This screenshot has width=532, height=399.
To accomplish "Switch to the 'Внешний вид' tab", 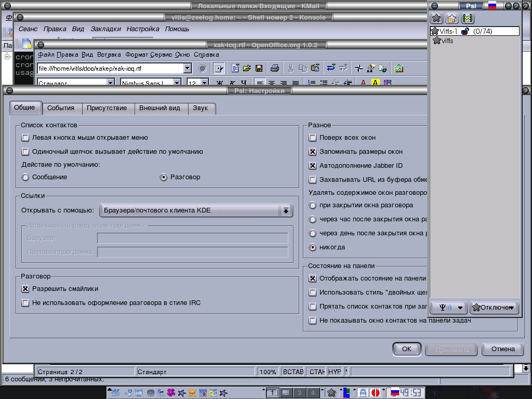I will click(160, 108).
